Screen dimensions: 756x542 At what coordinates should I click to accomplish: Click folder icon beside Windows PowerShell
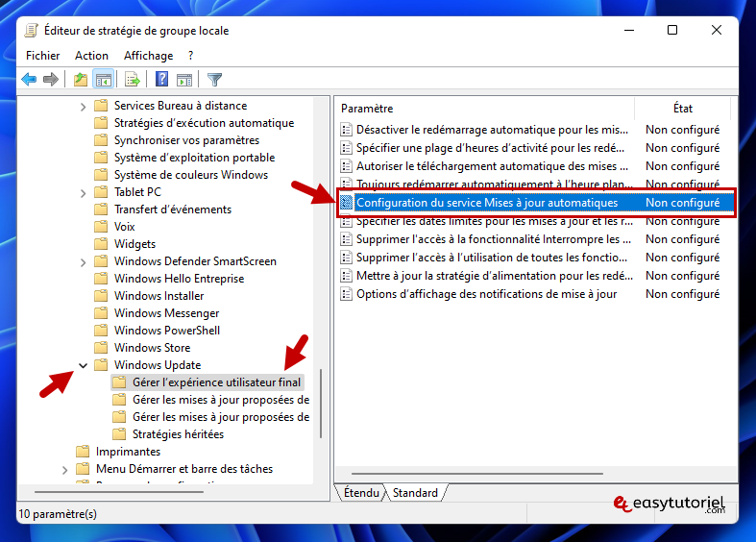click(x=101, y=330)
